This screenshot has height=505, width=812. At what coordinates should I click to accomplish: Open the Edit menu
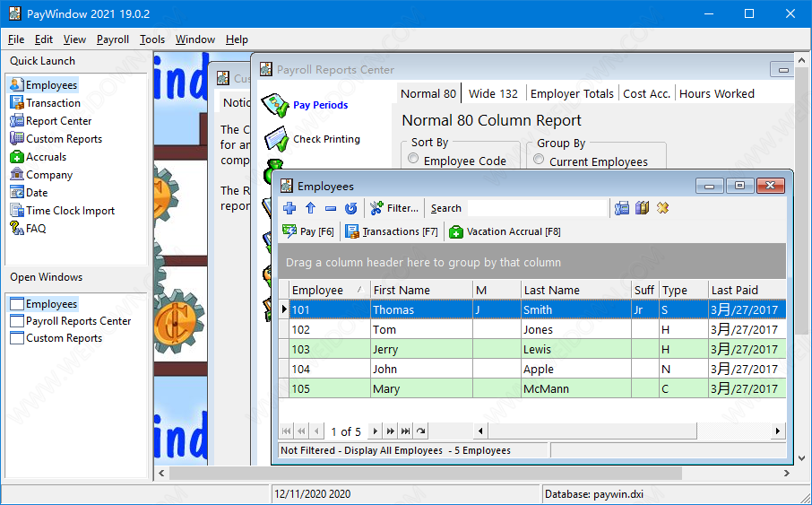(x=44, y=39)
